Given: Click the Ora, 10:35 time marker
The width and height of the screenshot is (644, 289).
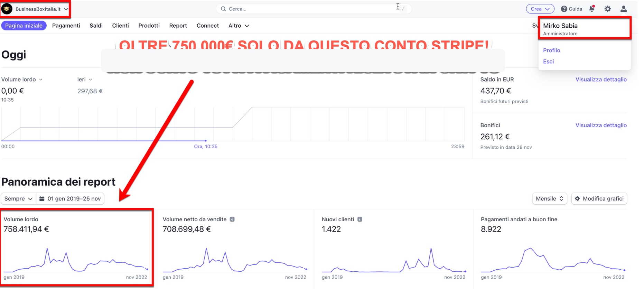Looking at the screenshot, I should point(206,146).
